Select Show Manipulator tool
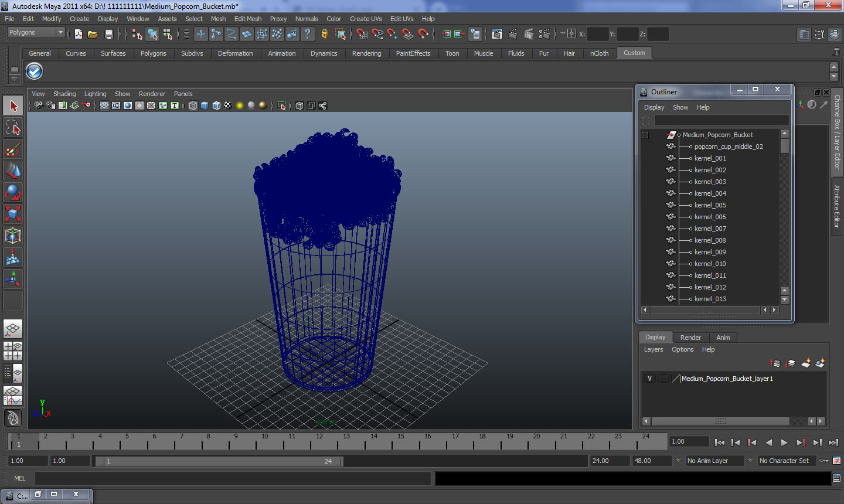This screenshot has width=844, height=504. pyautogui.click(x=13, y=279)
